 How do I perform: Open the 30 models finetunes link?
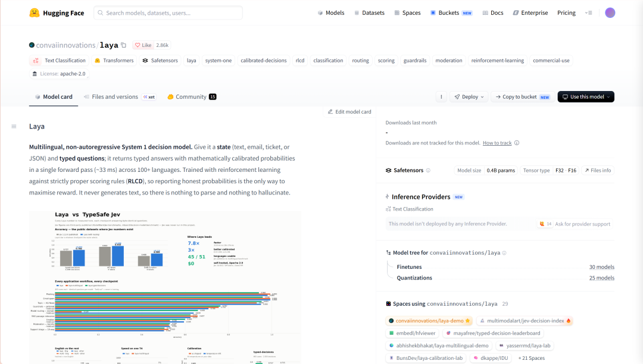tap(601, 267)
